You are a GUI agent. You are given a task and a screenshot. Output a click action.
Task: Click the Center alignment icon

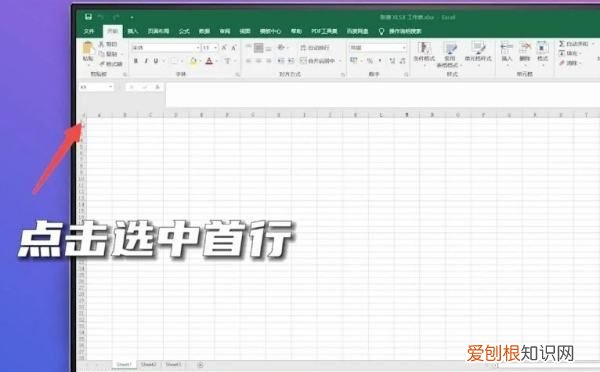[259, 61]
